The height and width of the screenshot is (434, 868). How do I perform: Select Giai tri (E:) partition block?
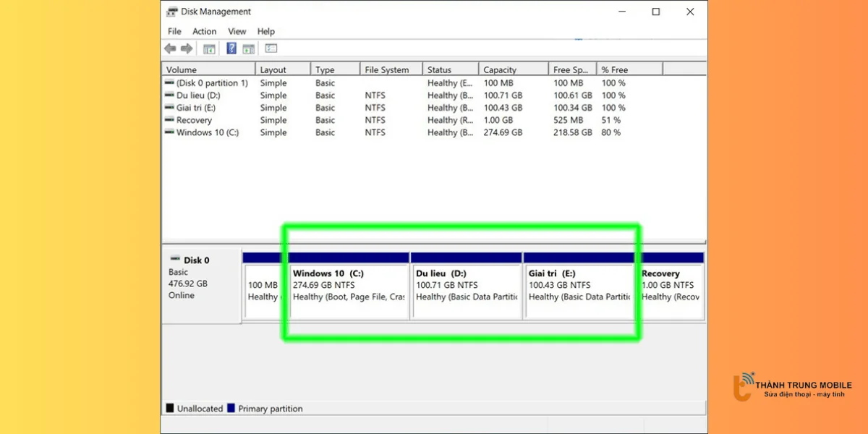(579, 289)
